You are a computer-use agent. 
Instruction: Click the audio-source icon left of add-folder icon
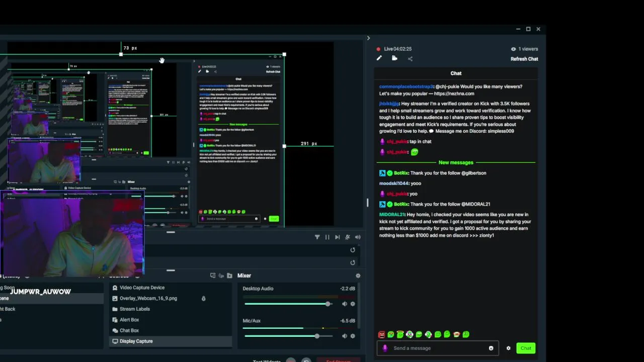pos(221,276)
